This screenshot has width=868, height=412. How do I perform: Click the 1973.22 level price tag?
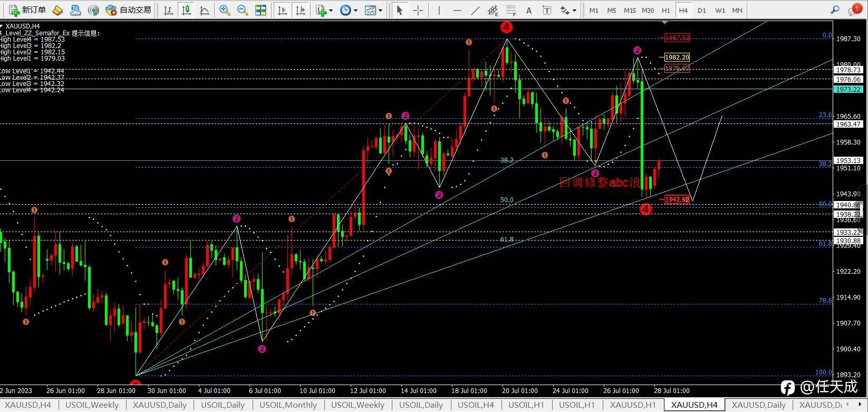click(848, 90)
